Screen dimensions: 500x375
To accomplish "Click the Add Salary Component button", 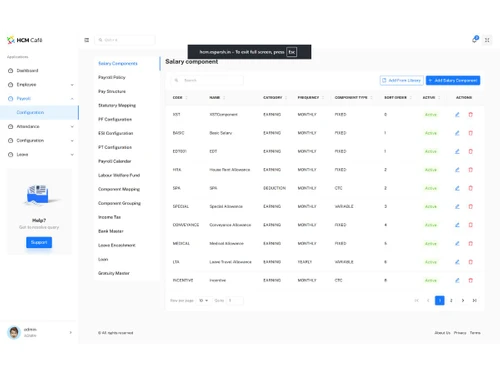I will click(453, 80).
